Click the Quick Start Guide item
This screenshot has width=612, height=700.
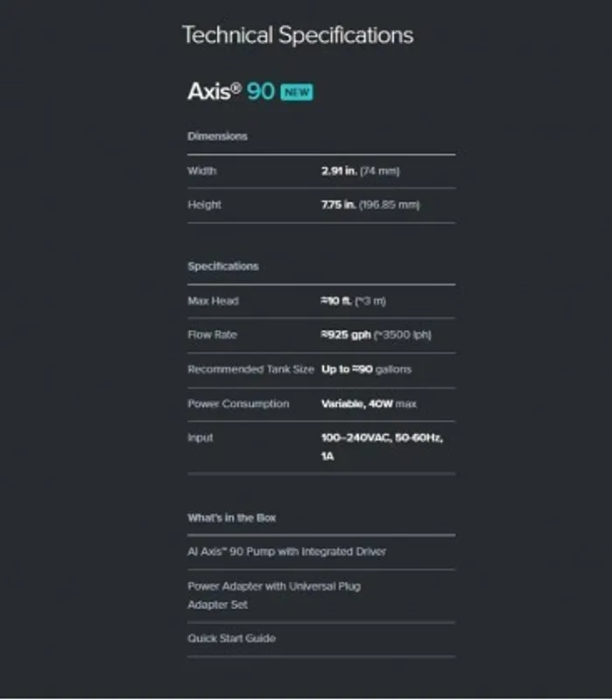point(231,639)
